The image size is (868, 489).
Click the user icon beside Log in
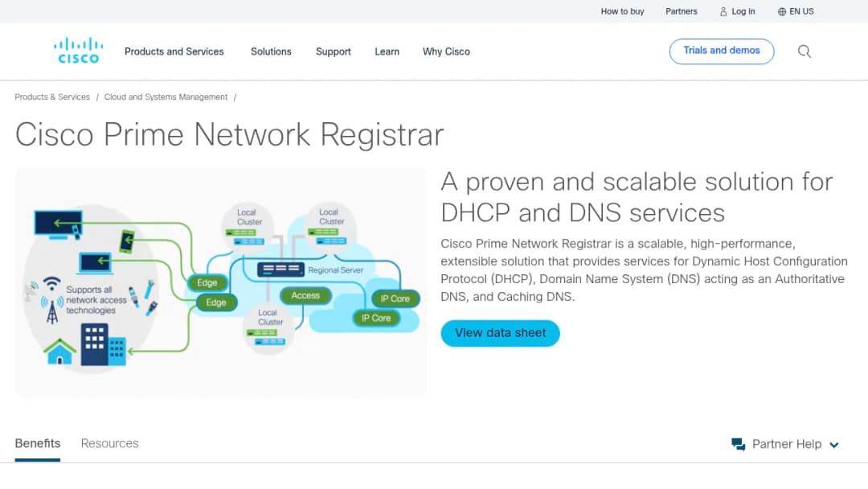(723, 11)
